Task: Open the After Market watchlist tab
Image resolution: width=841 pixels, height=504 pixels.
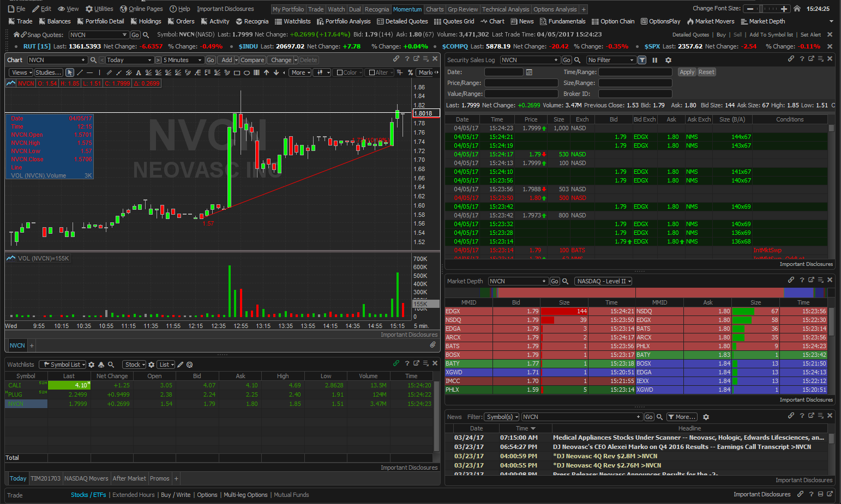Action: (x=129, y=478)
